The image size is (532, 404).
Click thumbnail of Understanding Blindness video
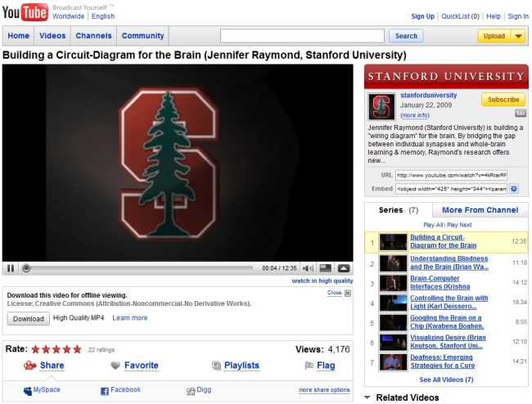393,263
